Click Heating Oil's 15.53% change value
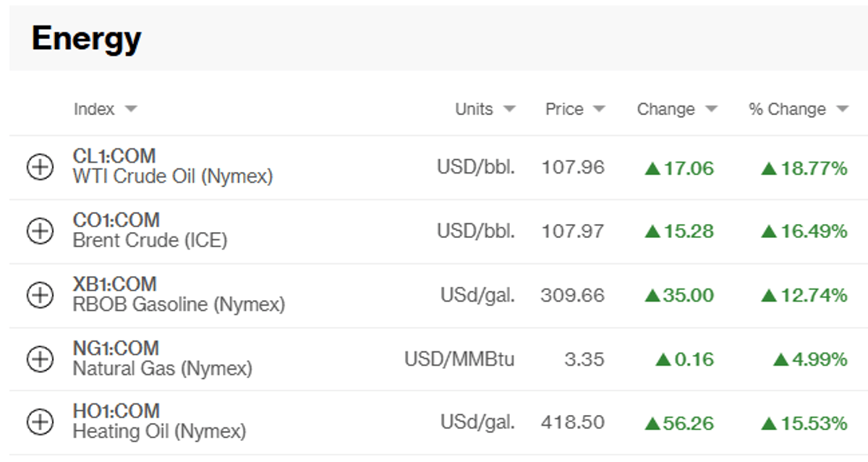Screen dimensions: 868x462 [x=804, y=422]
